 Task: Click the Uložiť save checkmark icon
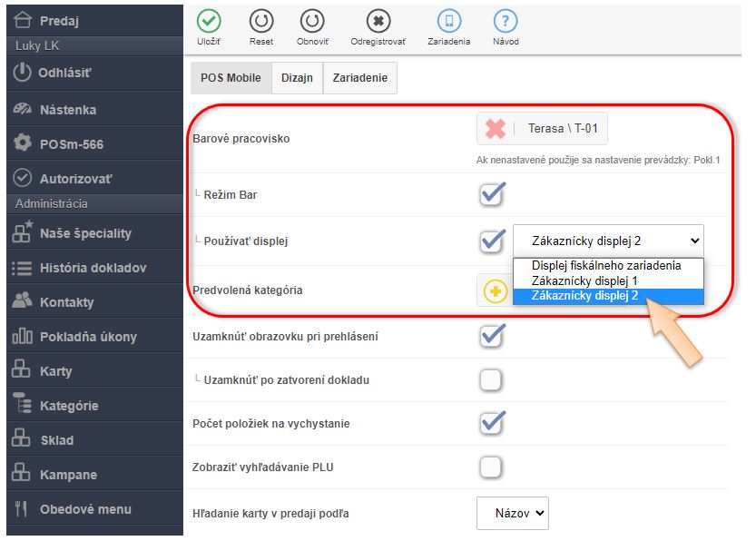point(209,21)
